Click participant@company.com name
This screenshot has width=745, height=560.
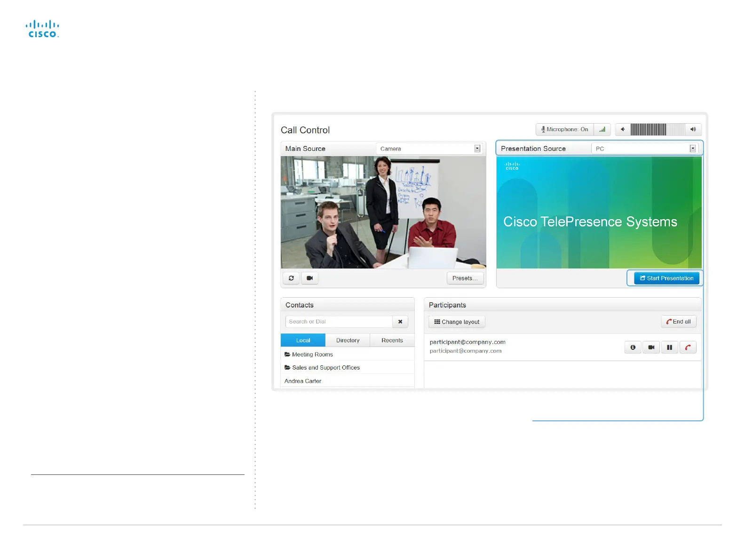(468, 342)
